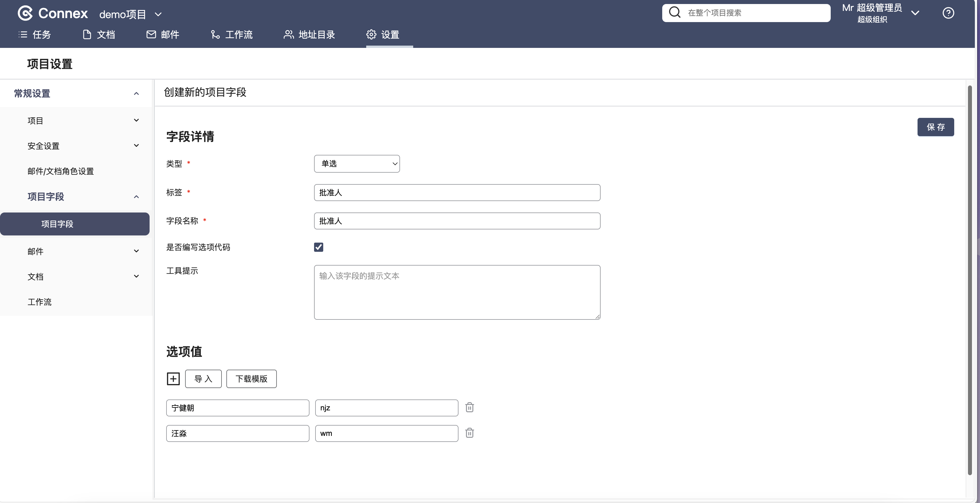Click the search magnifier icon
This screenshot has width=980, height=503.
(675, 13)
